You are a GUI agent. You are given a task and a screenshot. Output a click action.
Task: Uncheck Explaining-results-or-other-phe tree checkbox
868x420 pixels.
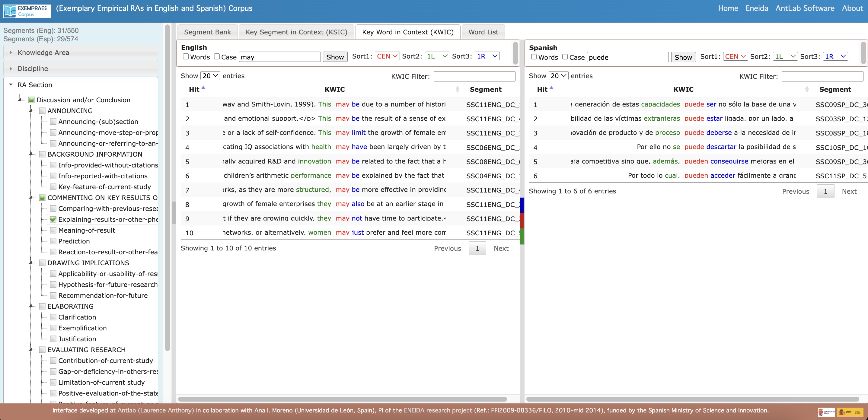[53, 219]
